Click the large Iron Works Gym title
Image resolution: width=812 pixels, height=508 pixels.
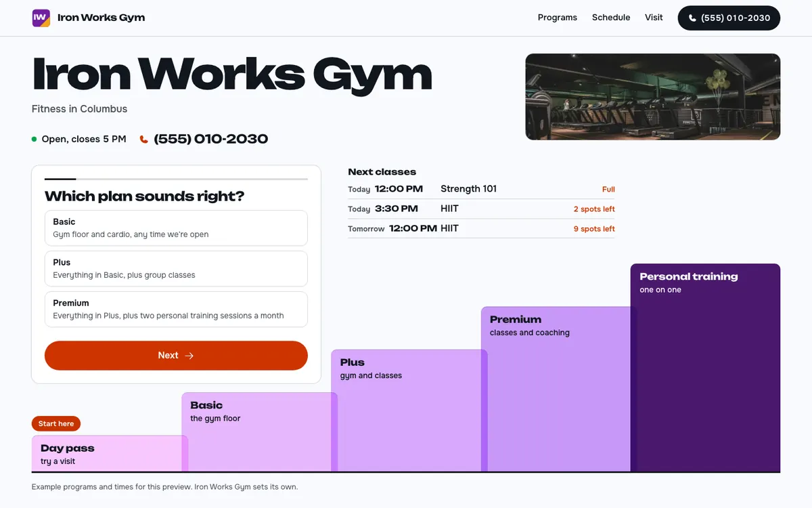(x=232, y=75)
